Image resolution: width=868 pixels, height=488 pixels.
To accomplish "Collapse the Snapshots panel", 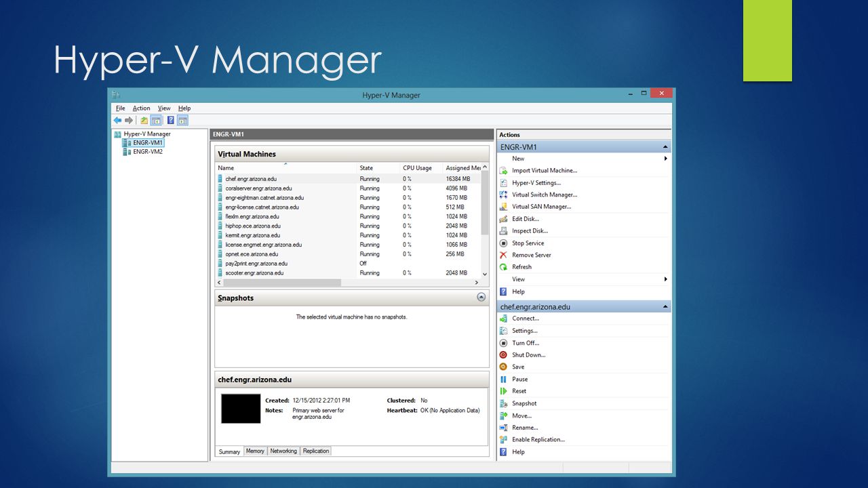I will [x=481, y=298].
